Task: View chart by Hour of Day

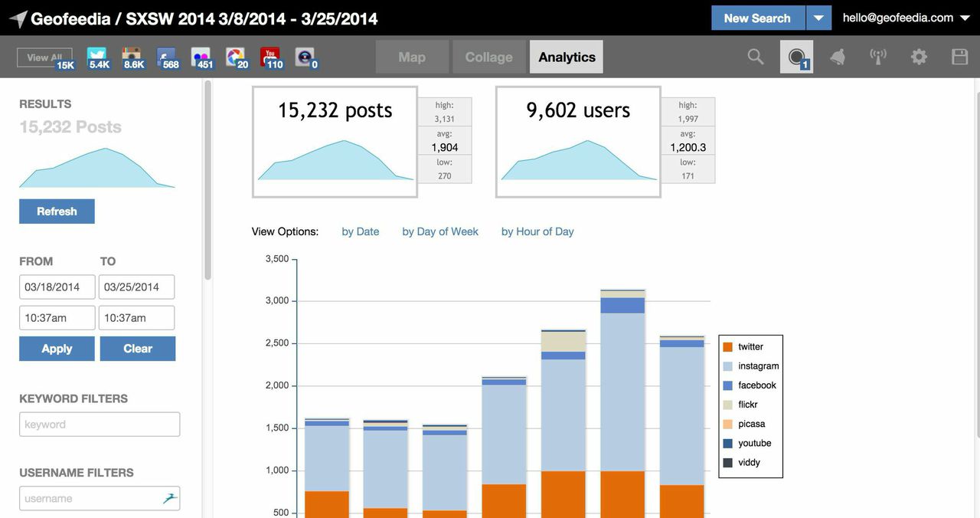Action: [x=537, y=231]
